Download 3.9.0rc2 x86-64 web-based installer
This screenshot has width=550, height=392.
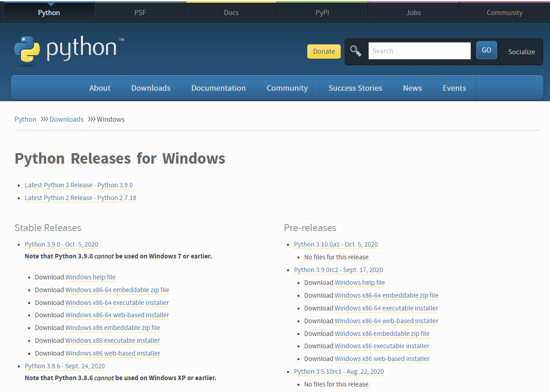coord(386,321)
